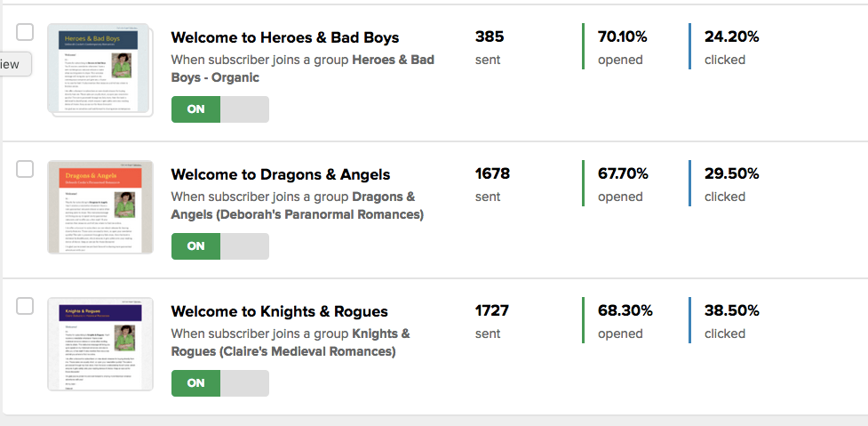868x426 pixels.
Task: Click the Welcome to Dragons & Angels title
Action: coord(280,174)
